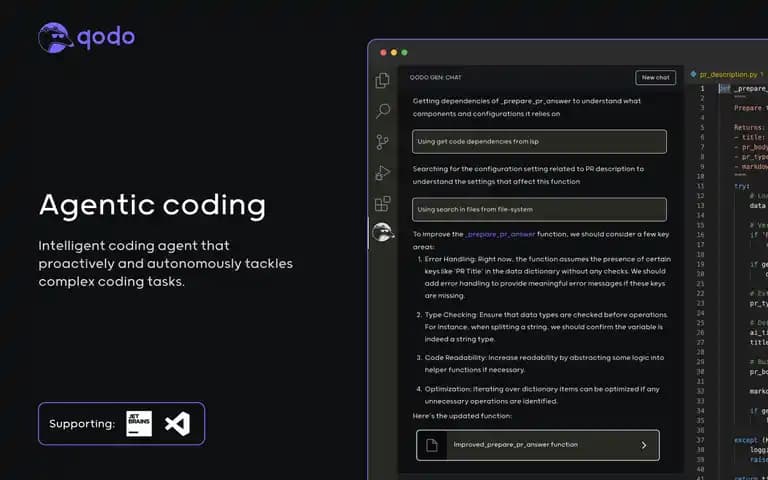Start a New chat
The image size is (768, 480).
point(655,77)
